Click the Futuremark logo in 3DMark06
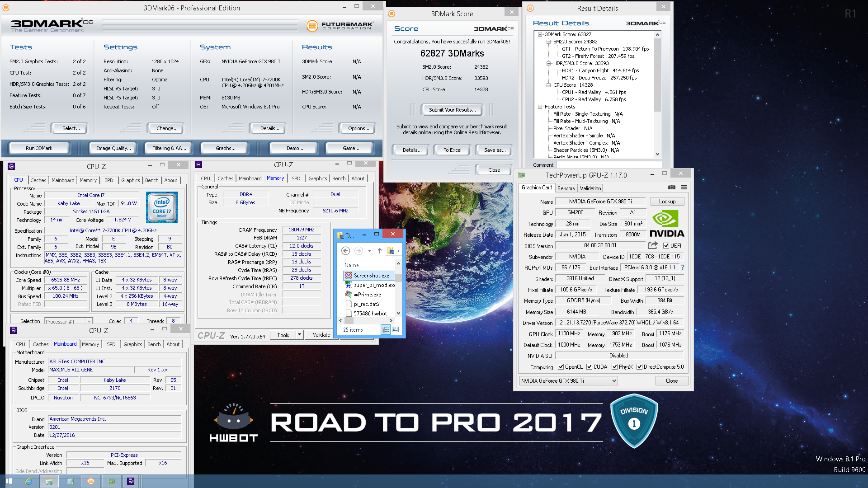The width and height of the screenshot is (868, 488). pos(340,26)
